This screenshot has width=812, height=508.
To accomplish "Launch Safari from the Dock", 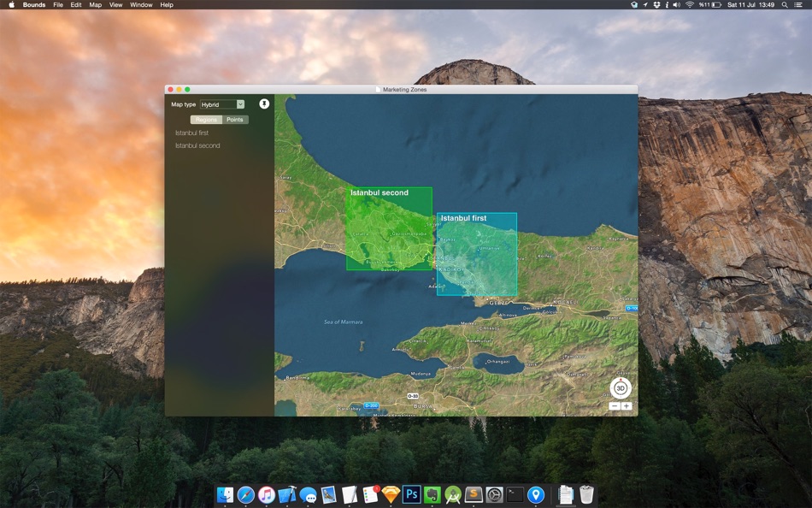I will [245, 494].
